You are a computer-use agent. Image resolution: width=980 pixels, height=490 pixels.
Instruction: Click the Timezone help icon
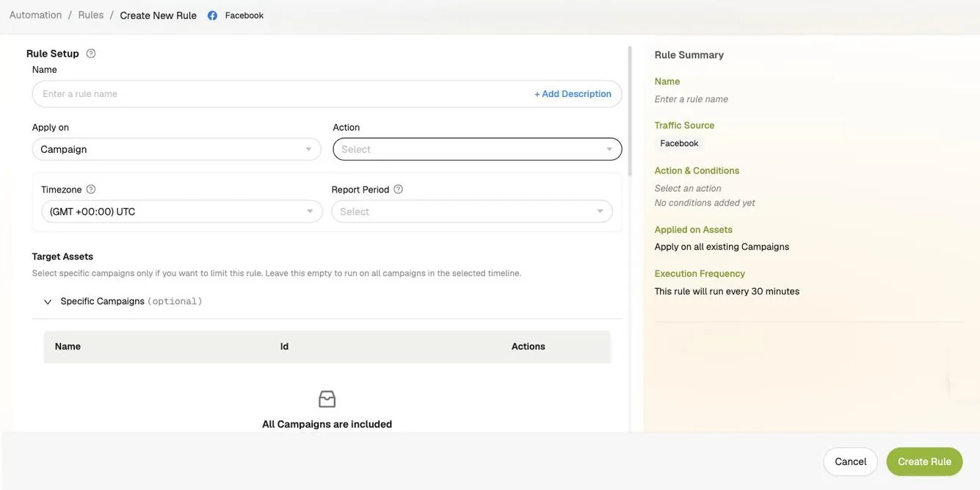click(91, 189)
